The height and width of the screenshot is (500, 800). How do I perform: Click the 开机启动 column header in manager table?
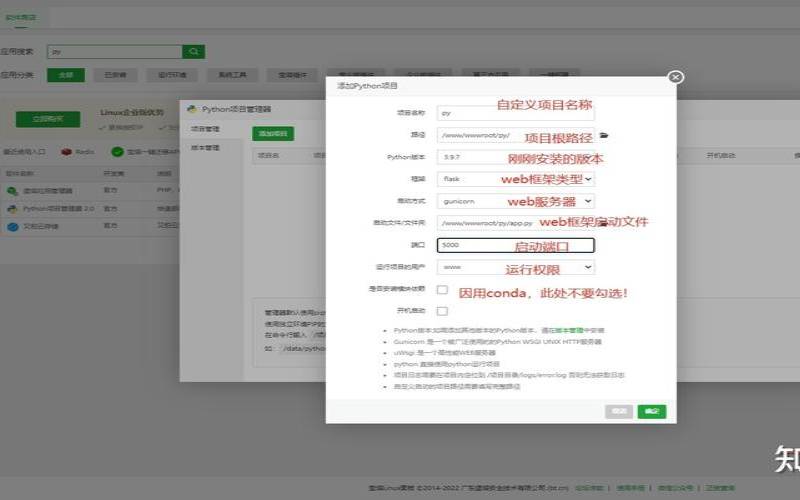(x=721, y=155)
